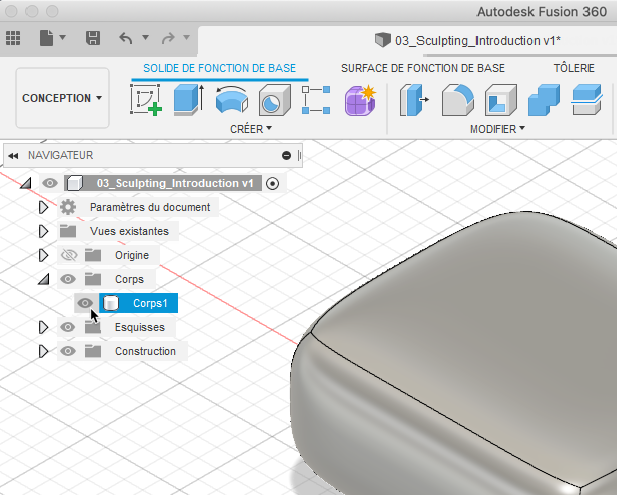
Task: Expand the Origine folder
Action: [43, 255]
